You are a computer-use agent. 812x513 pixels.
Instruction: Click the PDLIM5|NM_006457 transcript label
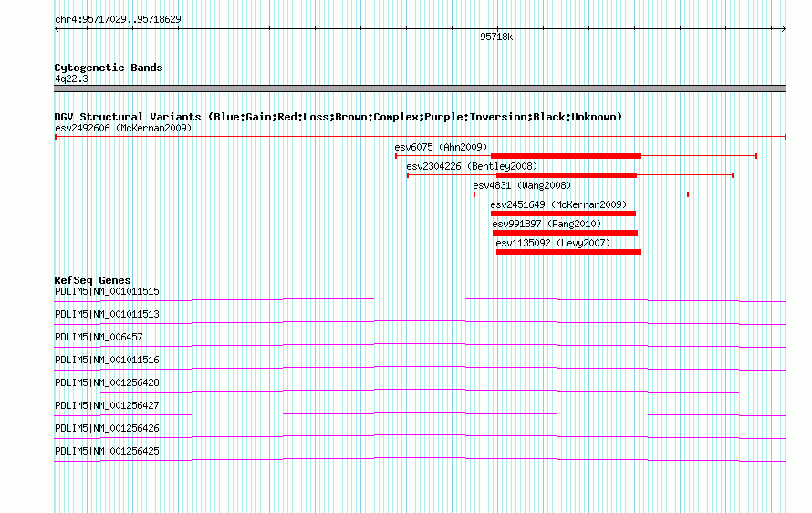tap(99, 337)
